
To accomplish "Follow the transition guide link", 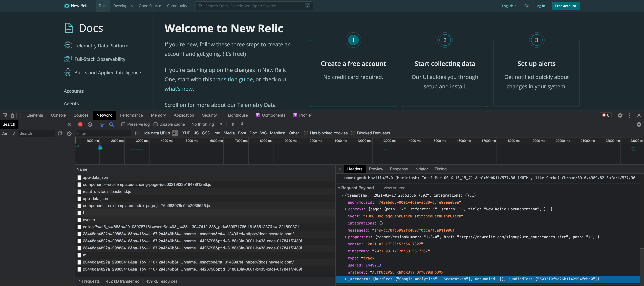I will (x=233, y=79).
